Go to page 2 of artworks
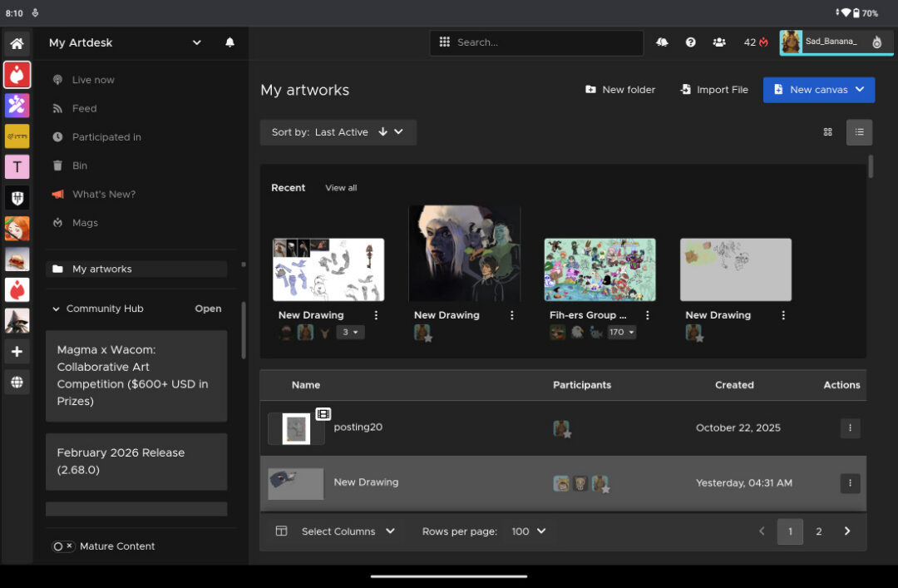 pyautogui.click(x=818, y=531)
